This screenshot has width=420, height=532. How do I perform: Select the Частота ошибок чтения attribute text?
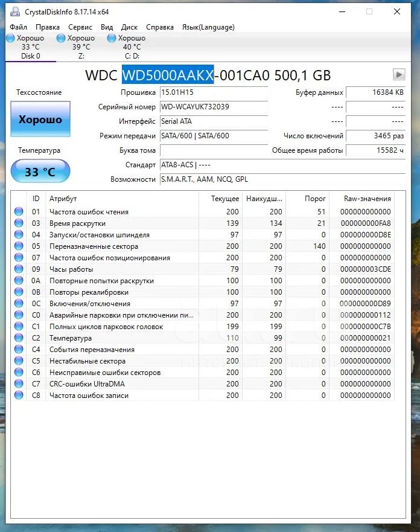89,212
